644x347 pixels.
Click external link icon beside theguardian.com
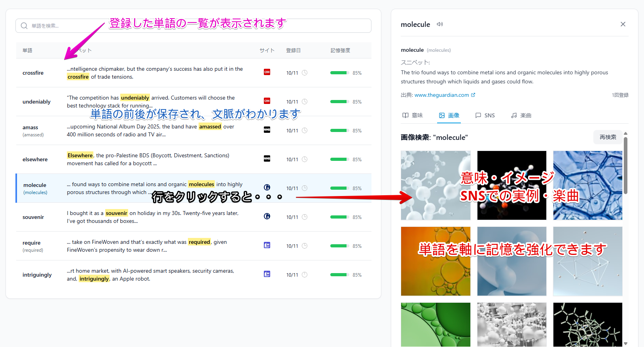click(x=473, y=95)
